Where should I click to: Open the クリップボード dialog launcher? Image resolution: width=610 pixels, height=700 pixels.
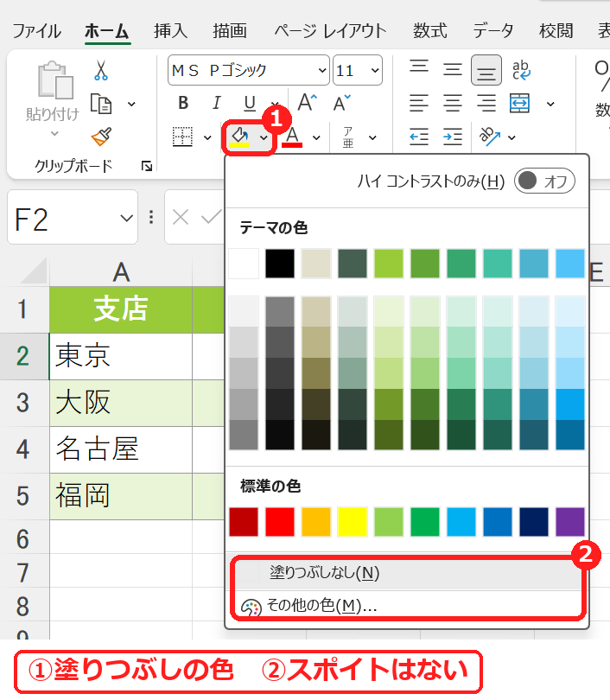tap(146, 167)
